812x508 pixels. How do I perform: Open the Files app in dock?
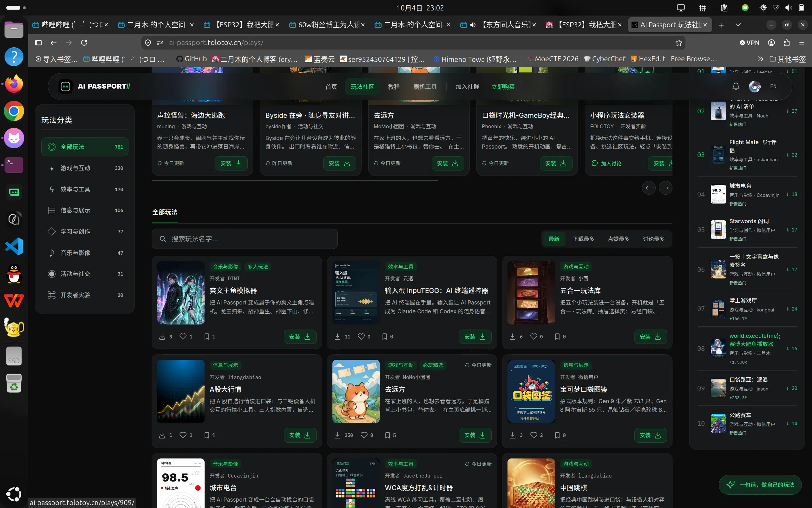[14, 30]
